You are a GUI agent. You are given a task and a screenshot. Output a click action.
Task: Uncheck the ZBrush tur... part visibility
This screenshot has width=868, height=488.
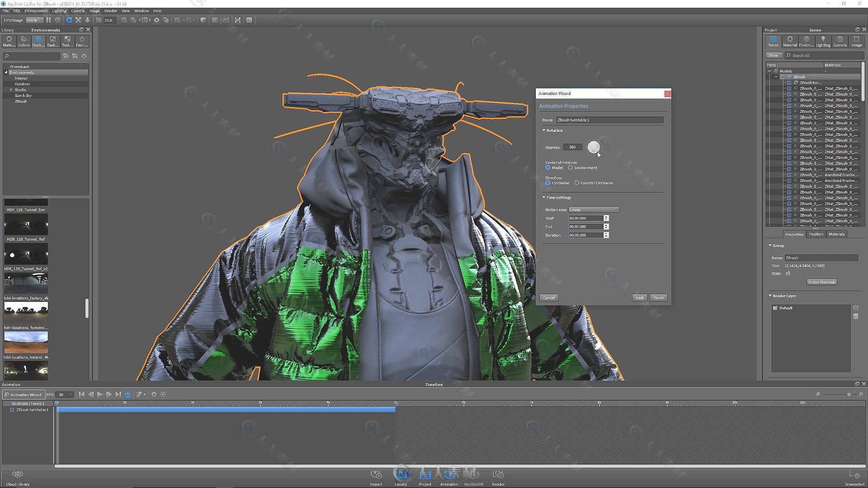pyautogui.click(x=789, y=83)
